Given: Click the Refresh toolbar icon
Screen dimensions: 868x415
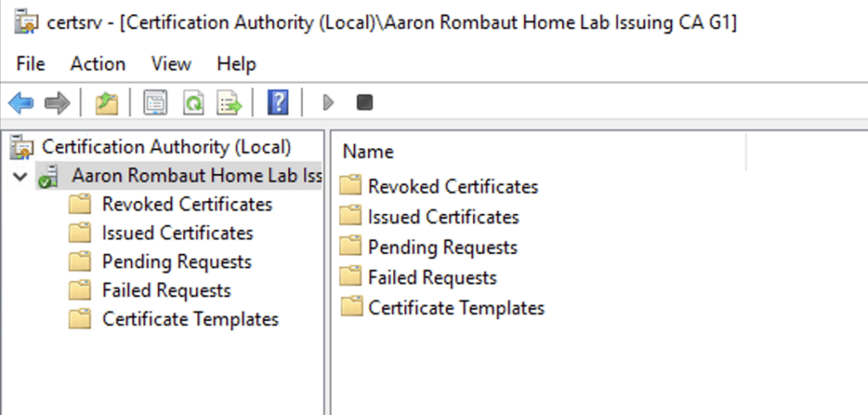Looking at the screenshot, I should click(x=193, y=104).
